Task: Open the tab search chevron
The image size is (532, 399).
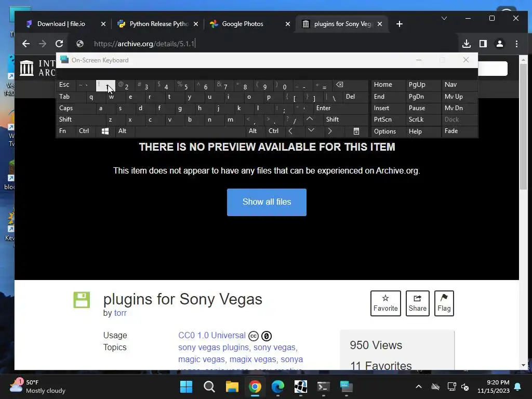Action: coord(444,18)
